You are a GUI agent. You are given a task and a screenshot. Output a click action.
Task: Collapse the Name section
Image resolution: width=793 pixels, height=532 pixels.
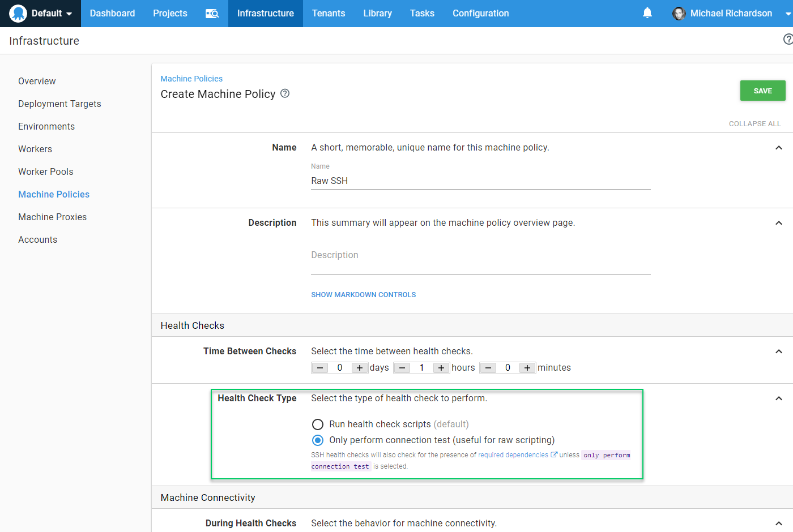(x=779, y=147)
